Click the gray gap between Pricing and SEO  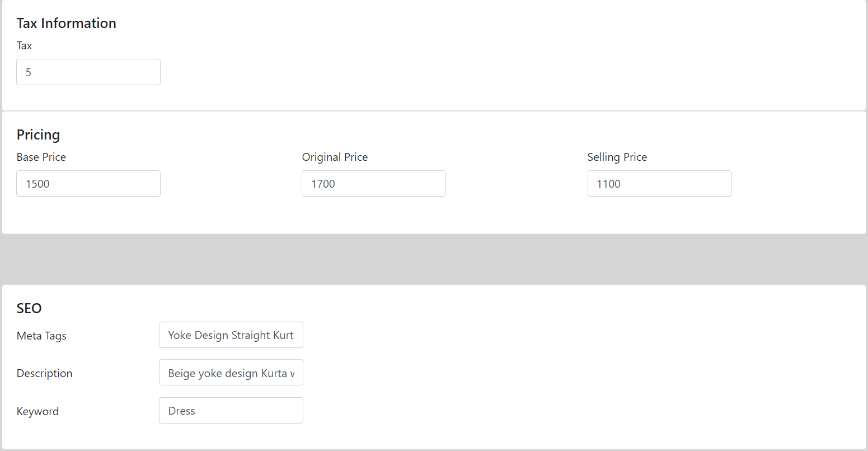pyautogui.click(x=434, y=259)
